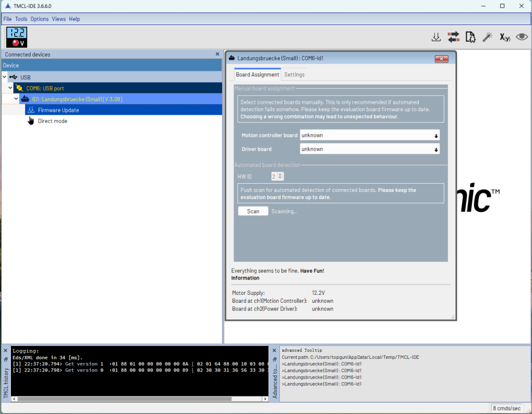Click the 12.2 V supply voltage indicator
Image resolution: width=532 pixels, height=414 pixels.
click(x=16, y=37)
